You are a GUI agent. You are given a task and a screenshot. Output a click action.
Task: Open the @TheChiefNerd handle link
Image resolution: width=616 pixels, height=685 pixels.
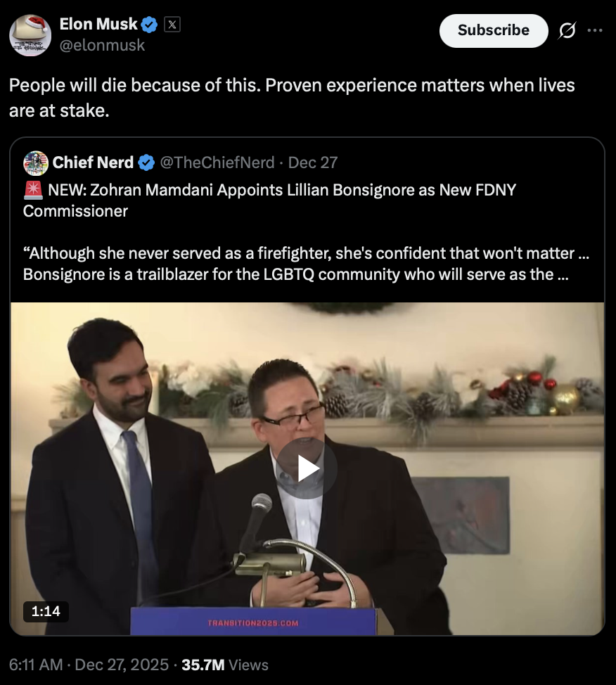(x=217, y=162)
